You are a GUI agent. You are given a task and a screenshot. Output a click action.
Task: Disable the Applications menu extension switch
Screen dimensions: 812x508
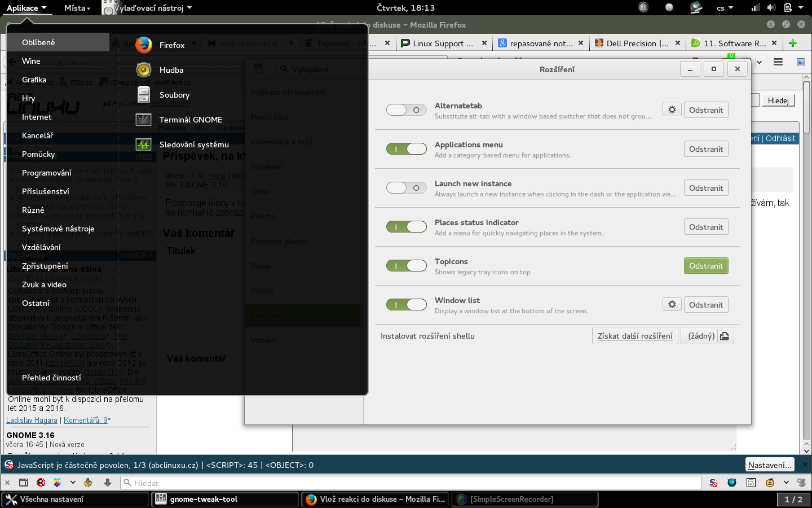tap(406, 149)
